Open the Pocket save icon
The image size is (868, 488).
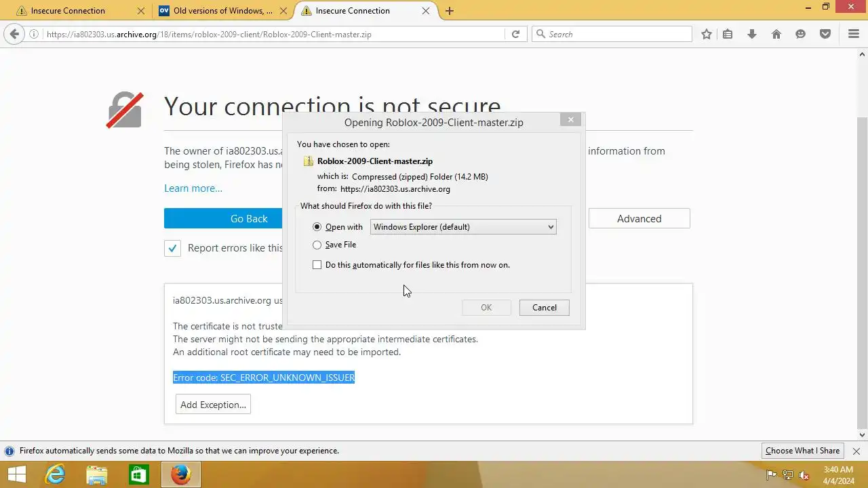pos(825,34)
